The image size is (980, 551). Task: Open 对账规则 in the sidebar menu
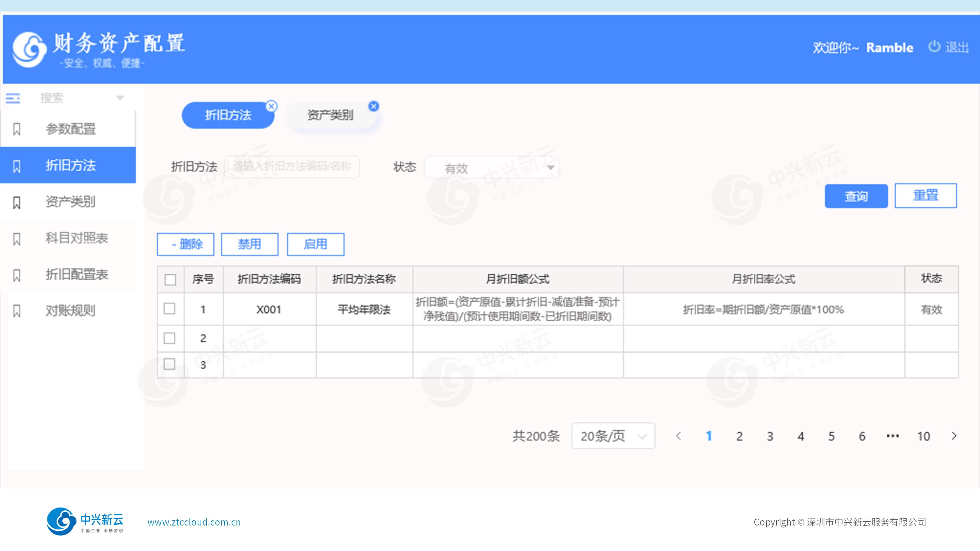click(68, 311)
